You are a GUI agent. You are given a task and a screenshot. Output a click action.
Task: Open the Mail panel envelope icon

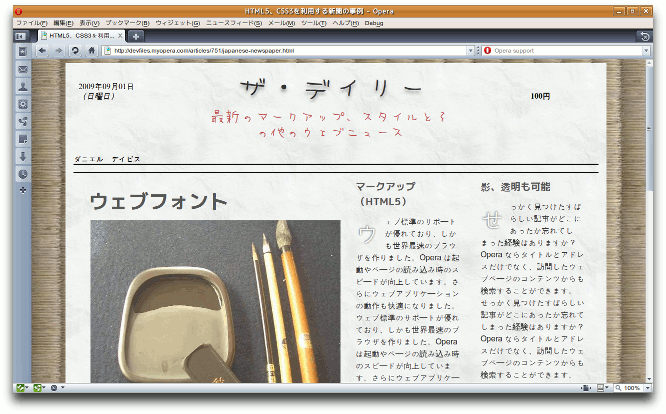pos(23,69)
